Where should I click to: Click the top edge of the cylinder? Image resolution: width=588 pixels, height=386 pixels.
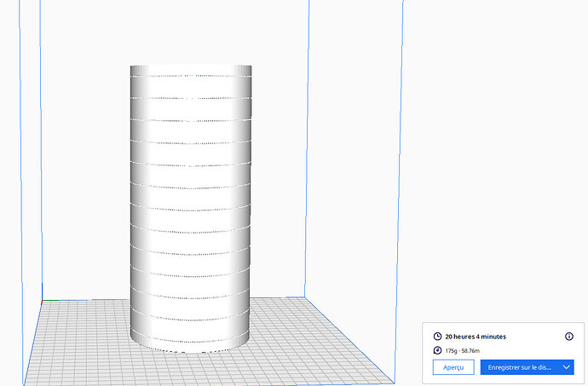(x=191, y=66)
